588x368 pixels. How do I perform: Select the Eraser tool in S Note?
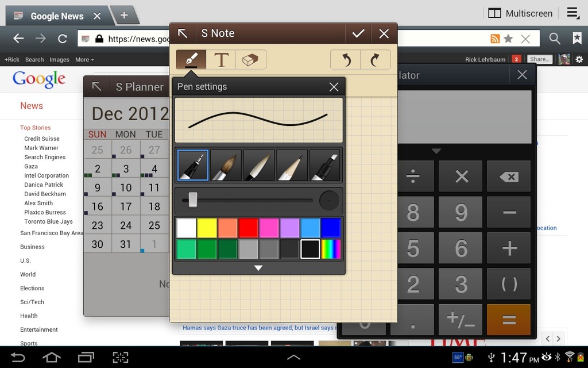pos(250,60)
